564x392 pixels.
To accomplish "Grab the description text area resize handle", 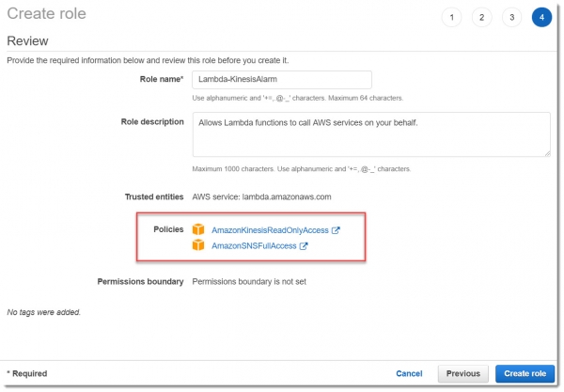I will 546,152.
